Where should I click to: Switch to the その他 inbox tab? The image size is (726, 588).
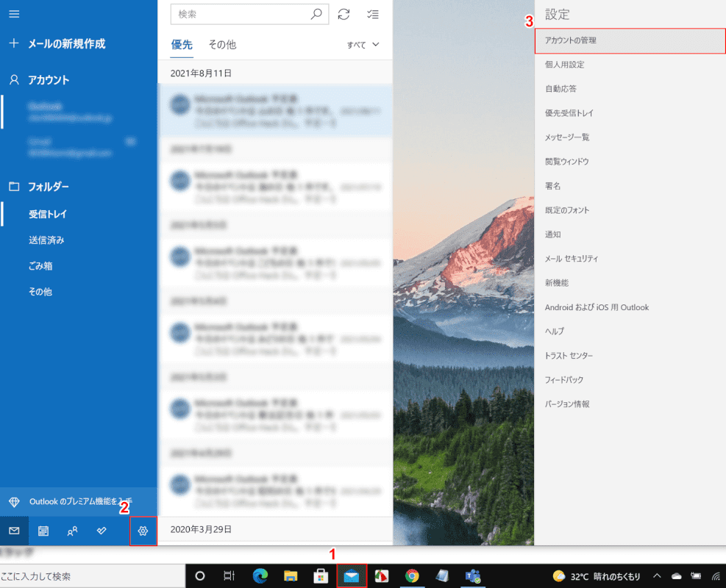tap(222, 44)
